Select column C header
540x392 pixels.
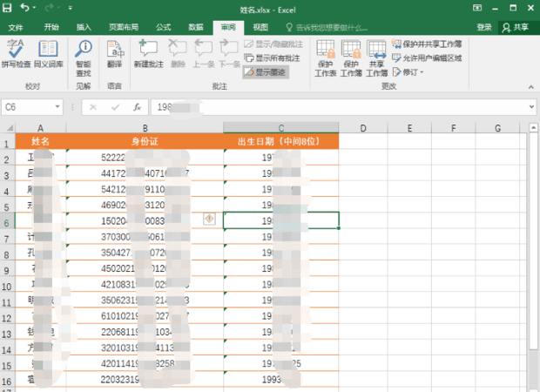(x=281, y=128)
